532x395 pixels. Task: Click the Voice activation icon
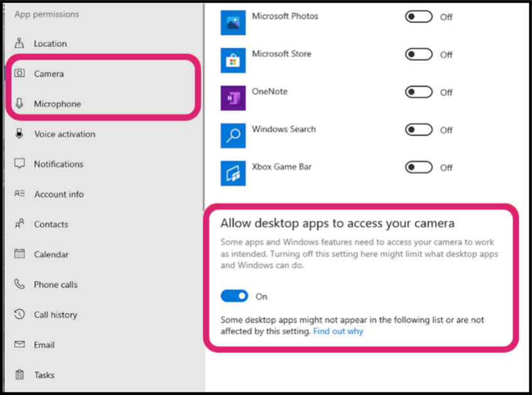[x=19, y=133]
